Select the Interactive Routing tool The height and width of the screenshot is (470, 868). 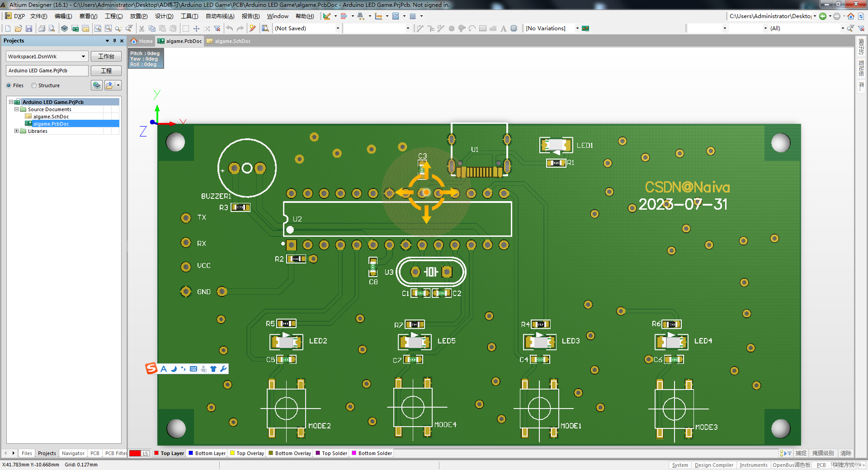point(420,28)
